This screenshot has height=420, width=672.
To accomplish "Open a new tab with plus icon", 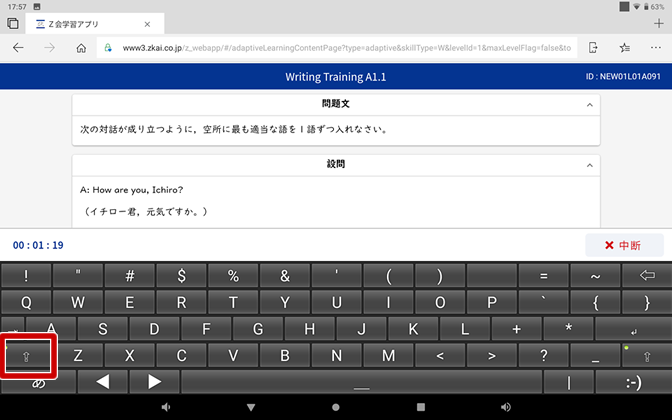I will coord(659,24).
